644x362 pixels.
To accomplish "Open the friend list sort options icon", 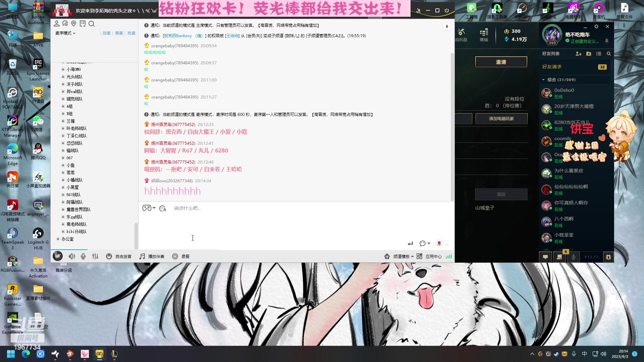I will [599, 54].
